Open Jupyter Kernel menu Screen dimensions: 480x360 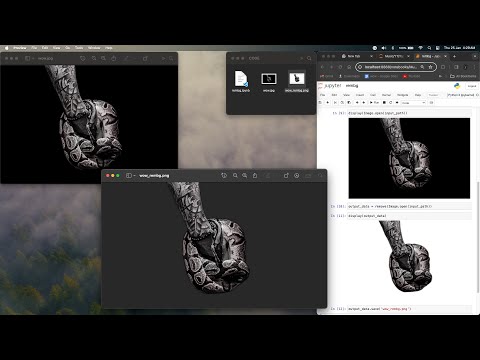tap(386, 95)
